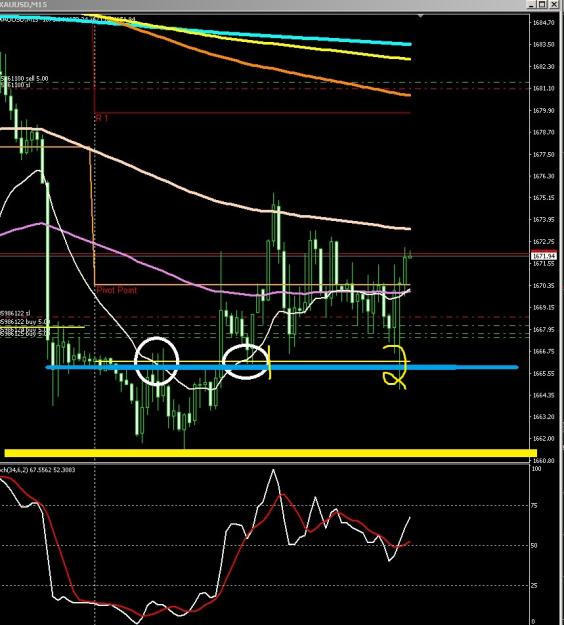Select the sell 5.00 order label
564x625 pixels.
pos(24,79)
